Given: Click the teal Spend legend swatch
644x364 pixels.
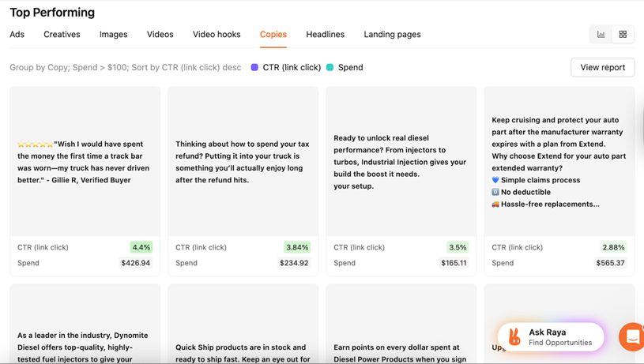Looking at the screenshot, I should [330, 67].
